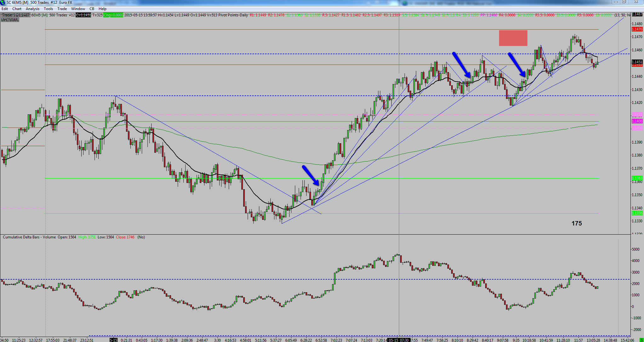
Task: Open the CB menu
Action: click(92, 9)
